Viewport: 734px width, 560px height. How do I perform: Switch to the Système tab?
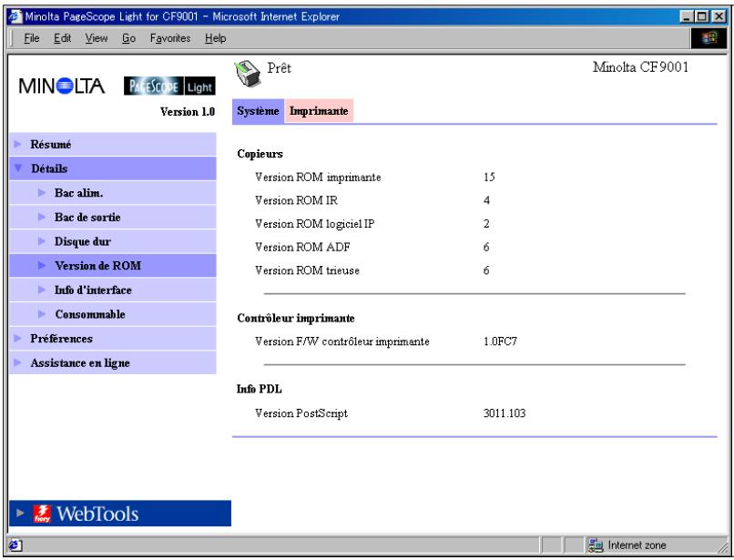pyautogui.click(x=258, y=111)
